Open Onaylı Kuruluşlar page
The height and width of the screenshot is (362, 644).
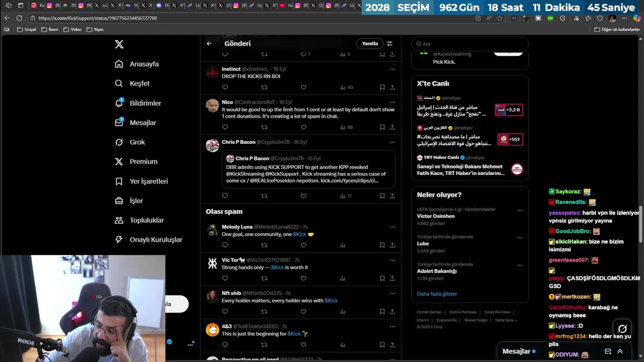148,240
